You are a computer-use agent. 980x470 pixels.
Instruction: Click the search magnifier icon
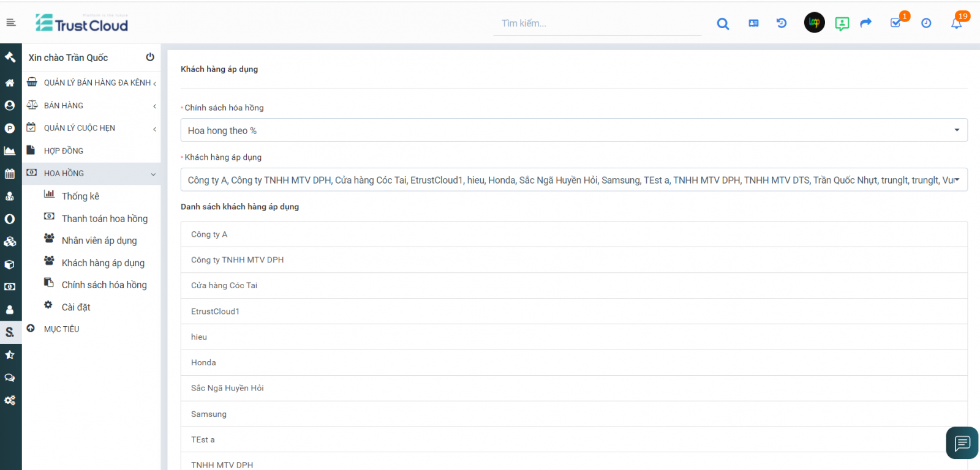pos(723,24)
